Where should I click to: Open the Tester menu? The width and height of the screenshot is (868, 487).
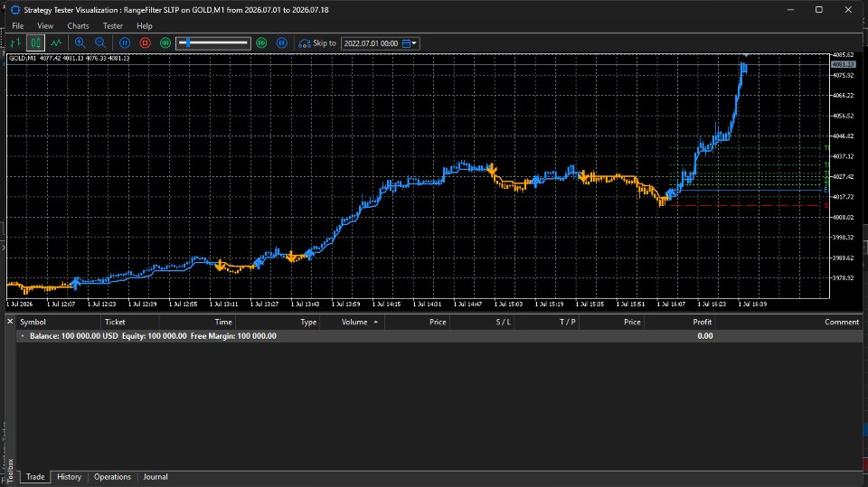click(113, 26)
